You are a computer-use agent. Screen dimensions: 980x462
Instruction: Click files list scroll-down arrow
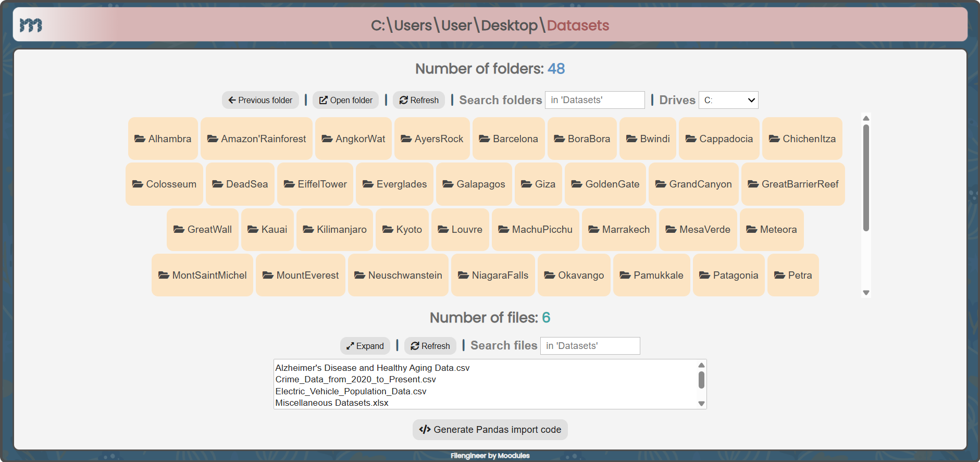[x=701, y=404]
